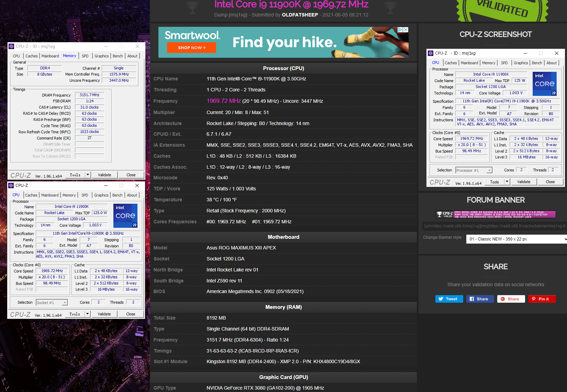Click the Command Rate 2T value
The image size is (567, 392).
[x=89, y=138]
